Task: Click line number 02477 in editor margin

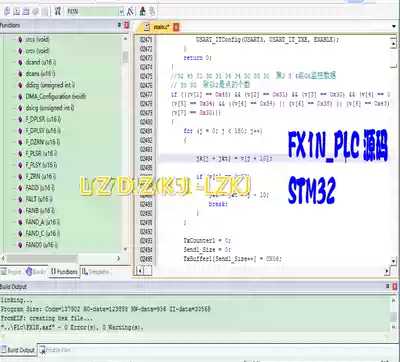Action: (146, 94)
